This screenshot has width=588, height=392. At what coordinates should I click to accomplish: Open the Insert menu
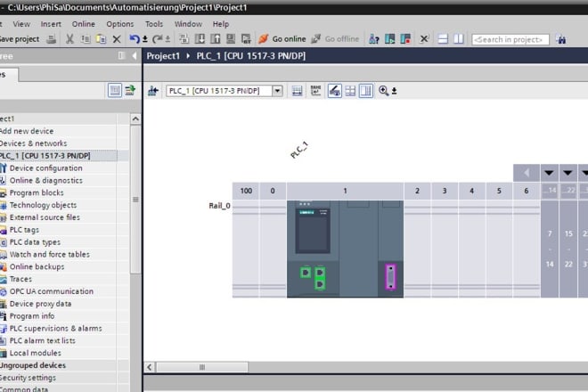pos(51,24)
